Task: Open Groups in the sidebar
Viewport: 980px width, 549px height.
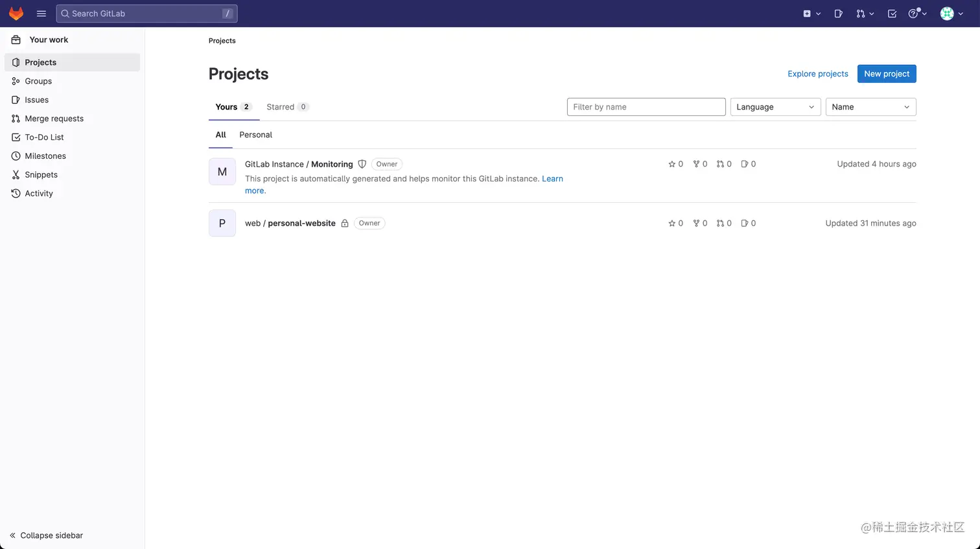Action: click(72, 81)
